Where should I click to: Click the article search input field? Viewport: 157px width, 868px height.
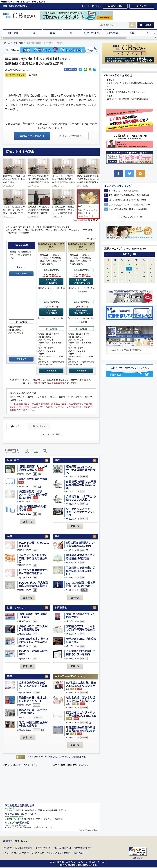pos(114,25)
